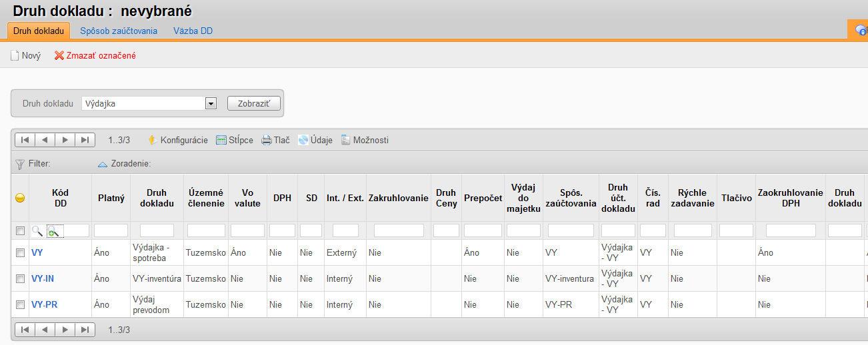This screenshot has width=868, height=345.
Task: Click the Platný column filter field
Action: tap(111, 230)
